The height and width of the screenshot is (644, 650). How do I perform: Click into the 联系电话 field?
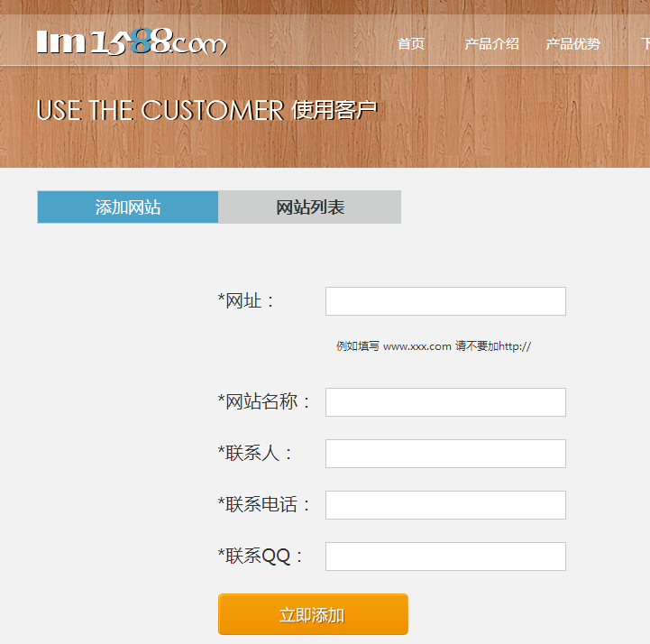pyautogui.click(x=445, y=505)
